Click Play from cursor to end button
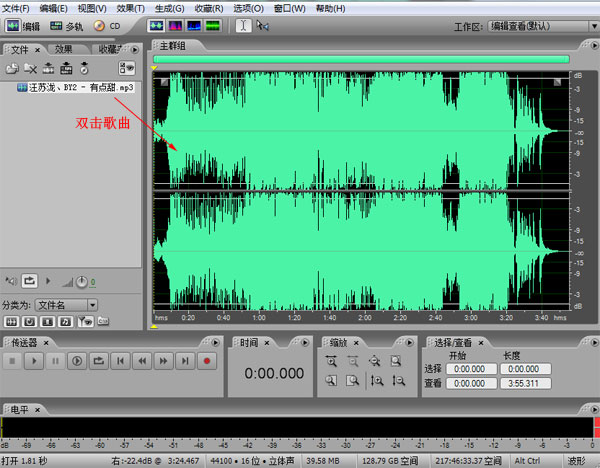600x468 pixels. (77, 361)
